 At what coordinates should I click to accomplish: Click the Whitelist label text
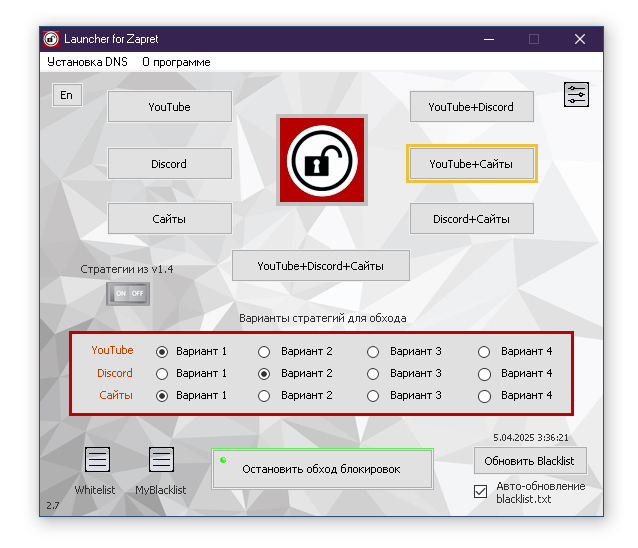tap(95, 490)
